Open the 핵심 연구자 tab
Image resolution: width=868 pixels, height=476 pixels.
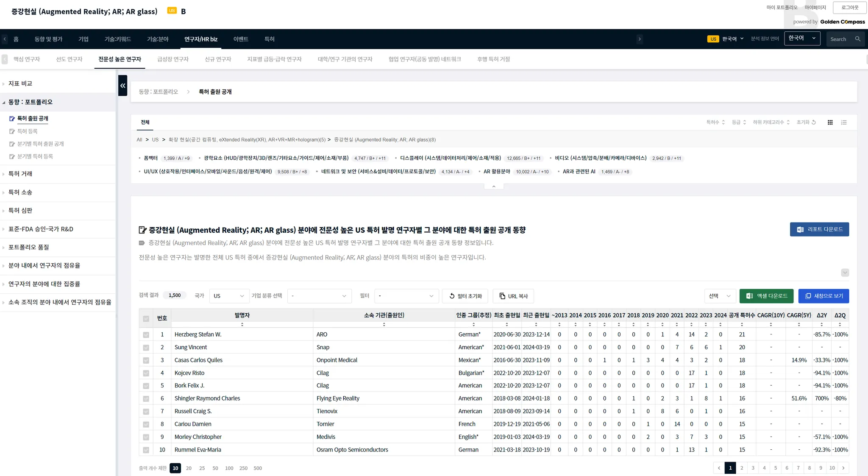point(27,59)
